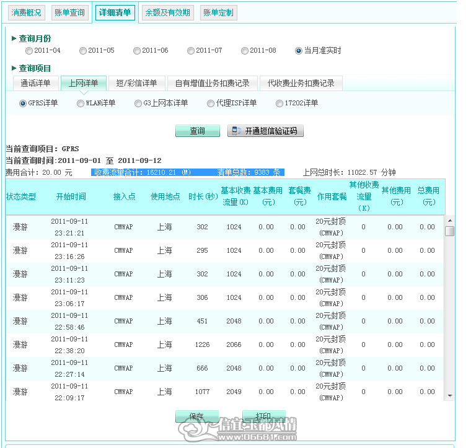Click the 查询项目 section arrow
Image resolution: width=476 pixels, height=448 pixels.
coord(14,68)
